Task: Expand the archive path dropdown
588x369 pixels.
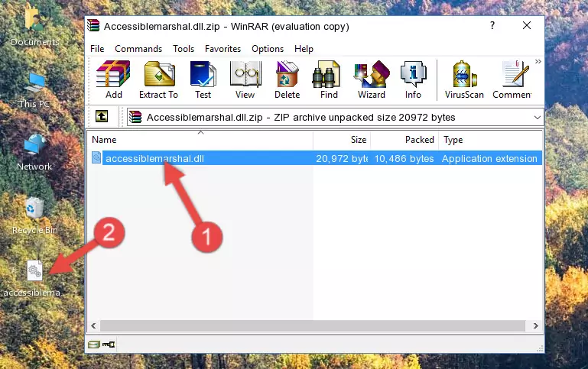Action: click(x=537, y=117)
